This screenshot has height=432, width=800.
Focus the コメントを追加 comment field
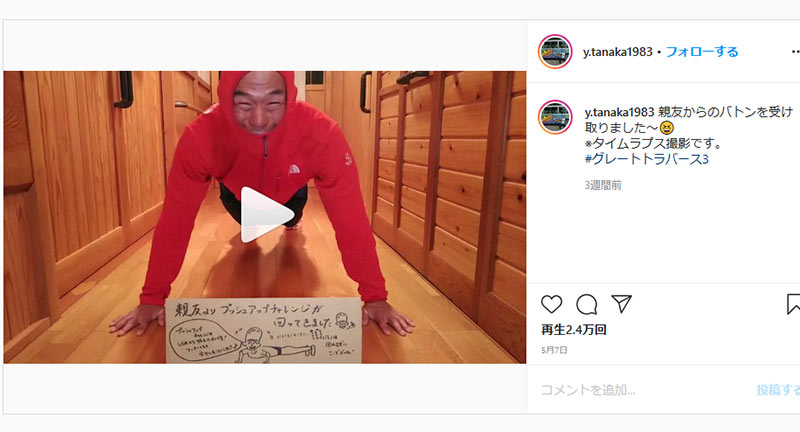(x=643, y=390)
